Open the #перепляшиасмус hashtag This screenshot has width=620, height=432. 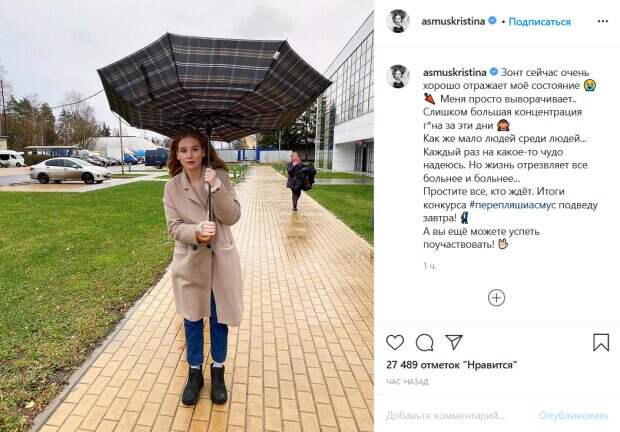coord(512,205)
